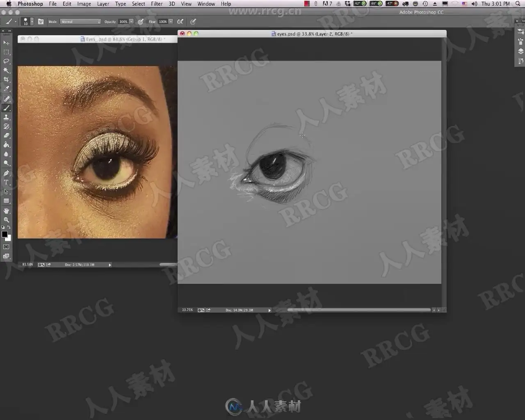Select the Hand tool

pos(6,211)
